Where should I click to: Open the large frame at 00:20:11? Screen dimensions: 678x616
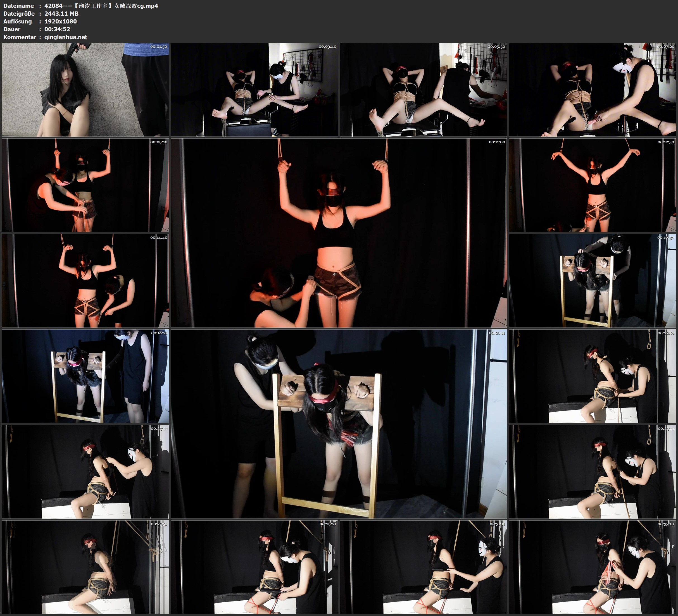(x=339, y=424)
